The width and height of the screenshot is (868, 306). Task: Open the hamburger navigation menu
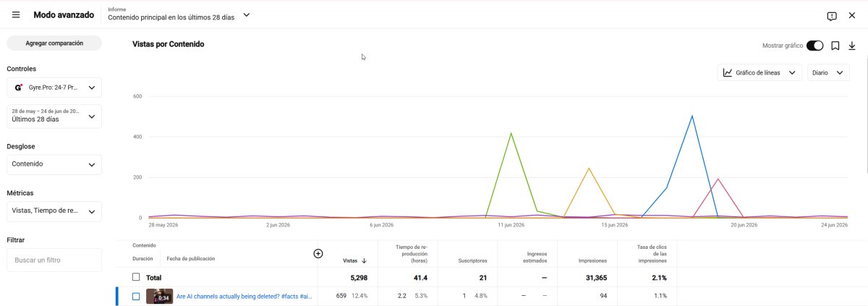[x=16, y=15]
